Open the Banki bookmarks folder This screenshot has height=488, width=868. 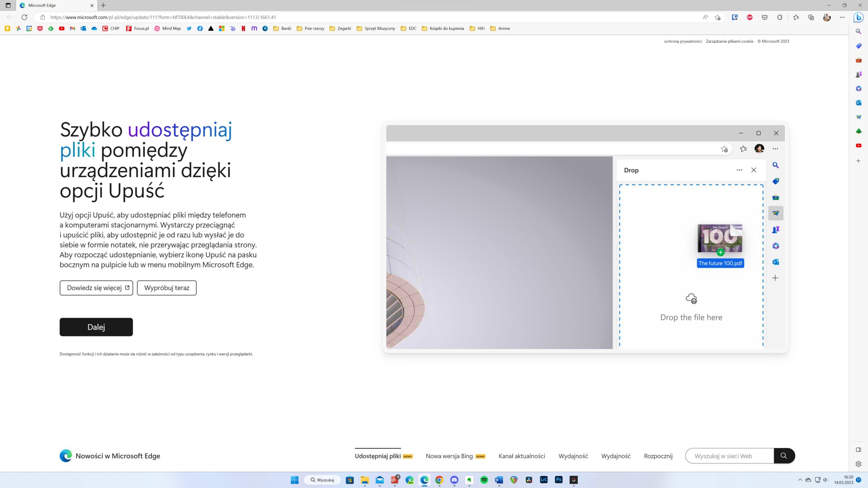click(282, 28)
